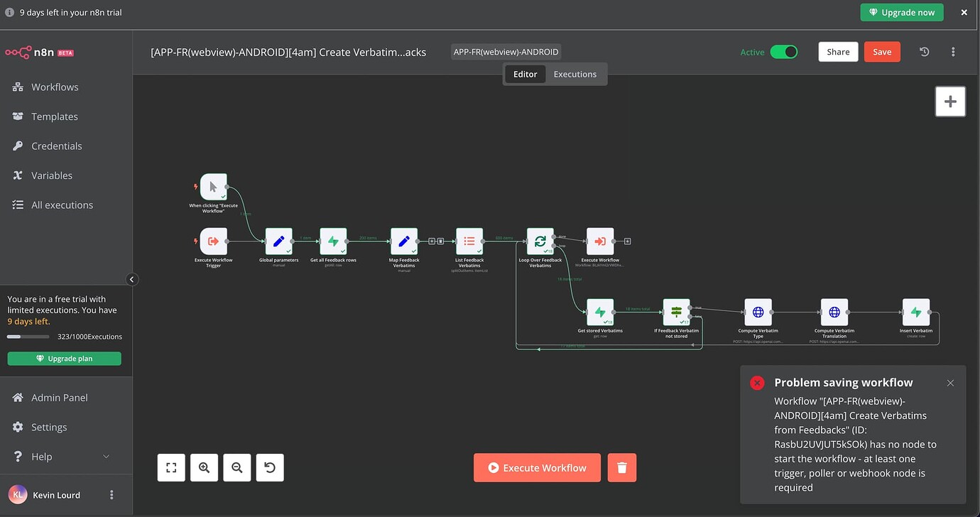The width and height of the screenshot is (980, 517).
Task: Collapse the sidebar with the arrow handle
Action: 132,279
